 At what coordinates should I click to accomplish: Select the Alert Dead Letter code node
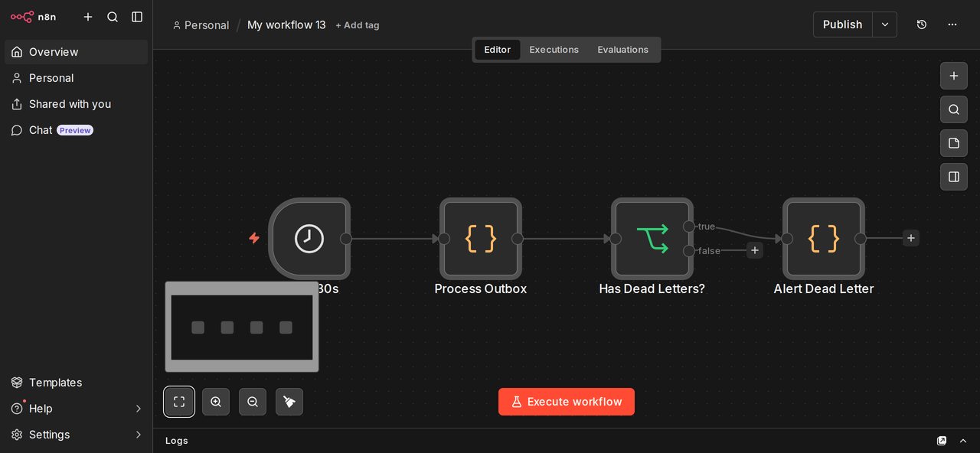824,239
